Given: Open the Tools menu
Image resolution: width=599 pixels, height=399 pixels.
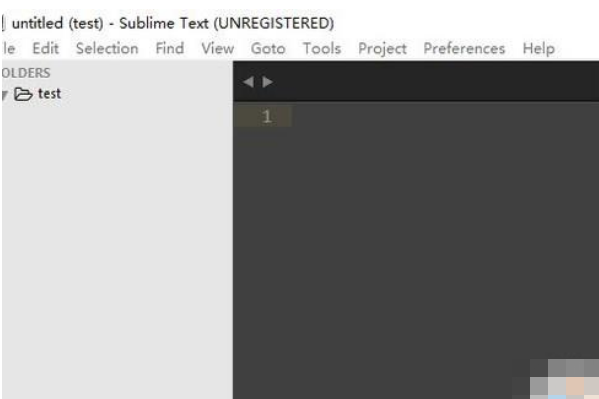Looking at the screenshot, I should [x=322, y=49].
